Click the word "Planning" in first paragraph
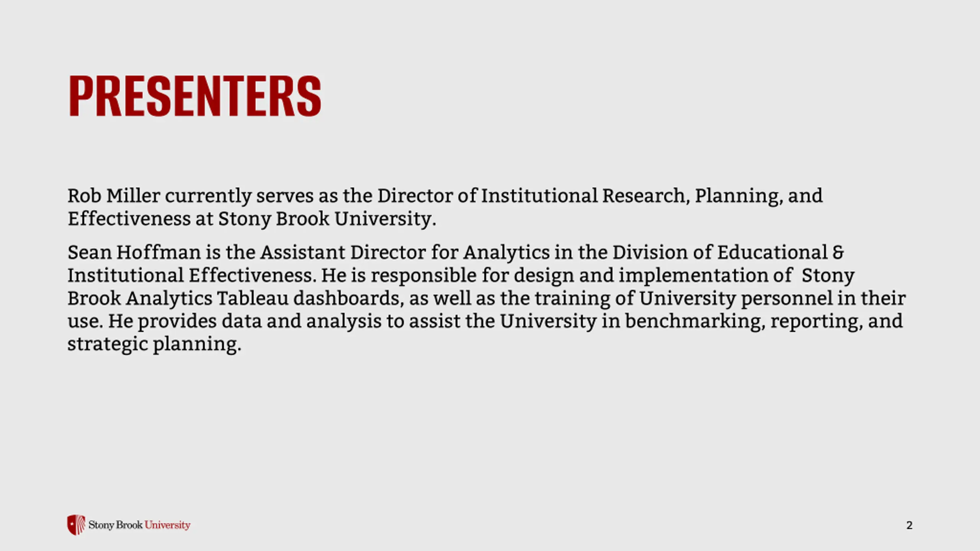The height and width of the screenshot is (551, 980). coord(736,196)
